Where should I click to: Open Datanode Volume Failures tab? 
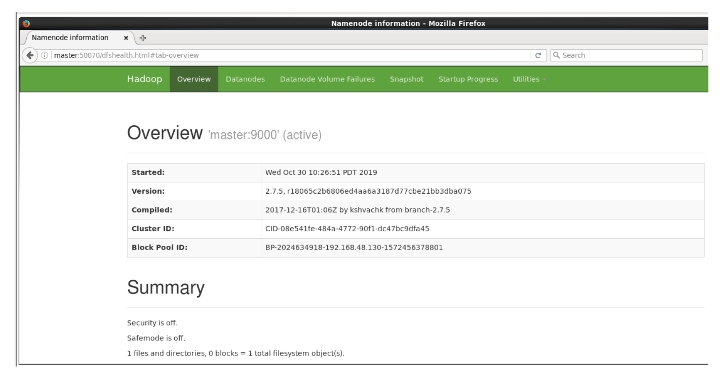click(327, 79)
